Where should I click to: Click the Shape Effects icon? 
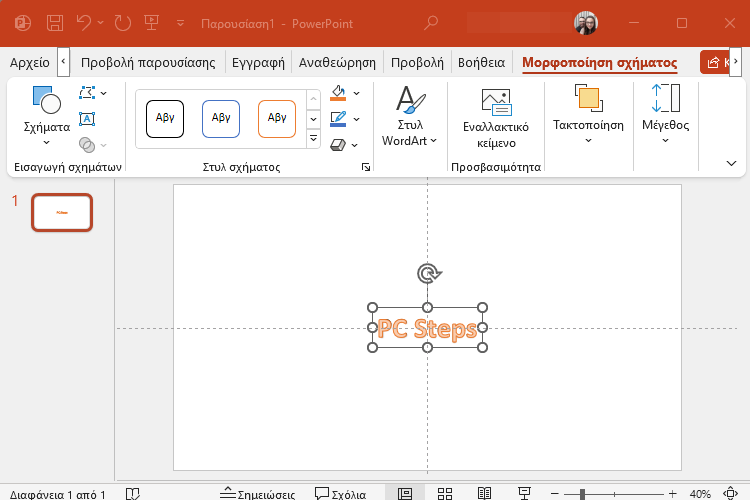coord(338,144)
